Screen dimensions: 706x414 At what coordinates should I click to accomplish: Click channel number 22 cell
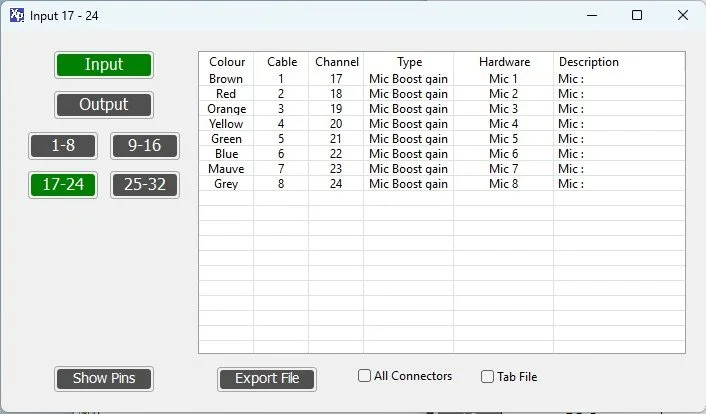coord(336,154)
